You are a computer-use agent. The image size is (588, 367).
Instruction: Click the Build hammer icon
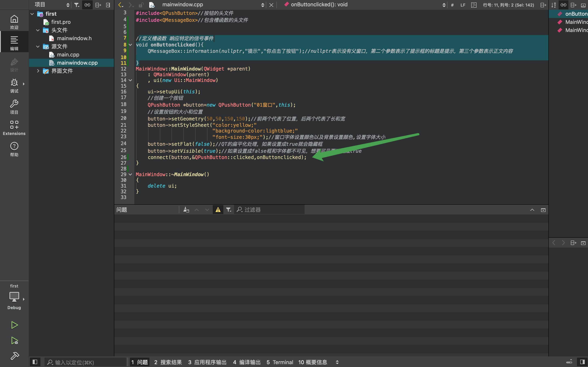(x=14, y=356)
